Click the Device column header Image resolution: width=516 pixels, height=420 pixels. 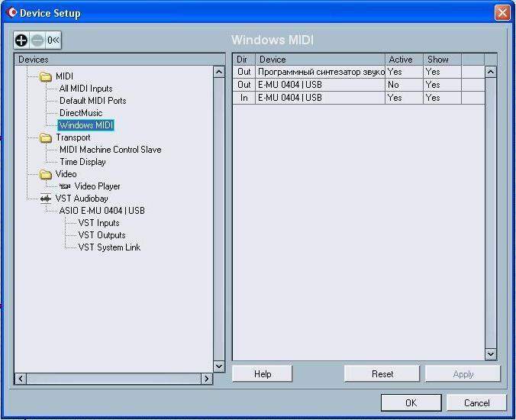click(x=320, y=60)
